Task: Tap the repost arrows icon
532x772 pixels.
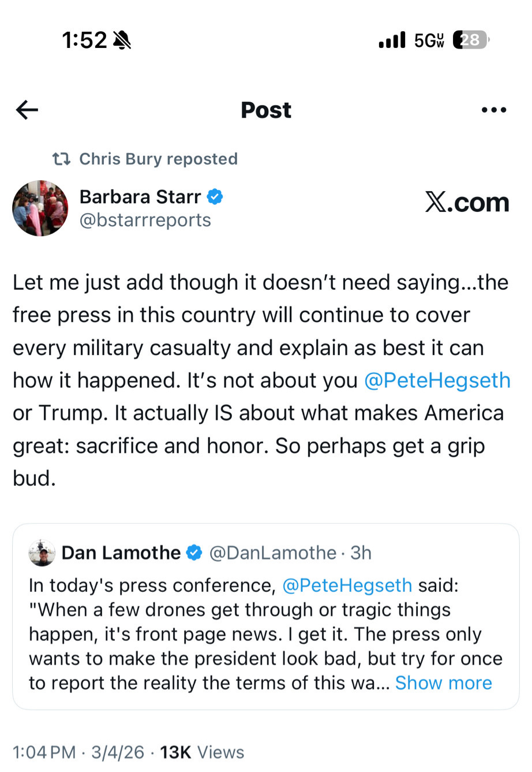Action: pos(61,159)
